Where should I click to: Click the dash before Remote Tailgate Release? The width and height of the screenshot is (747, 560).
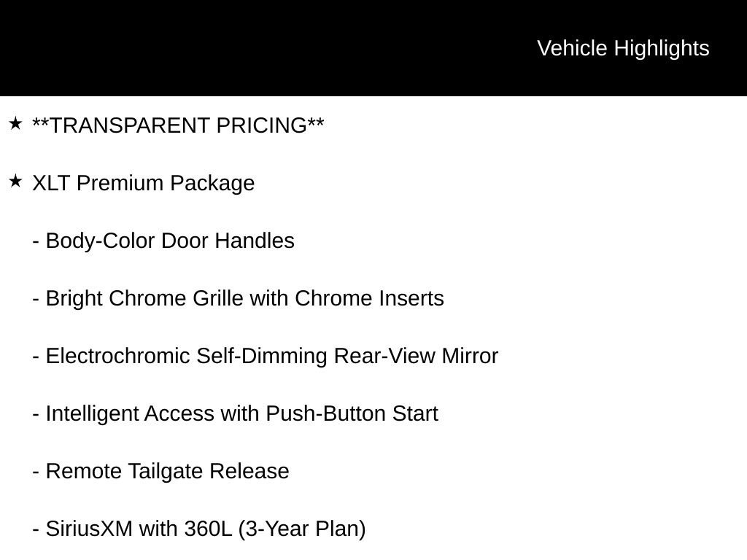(x=36, y=472)
